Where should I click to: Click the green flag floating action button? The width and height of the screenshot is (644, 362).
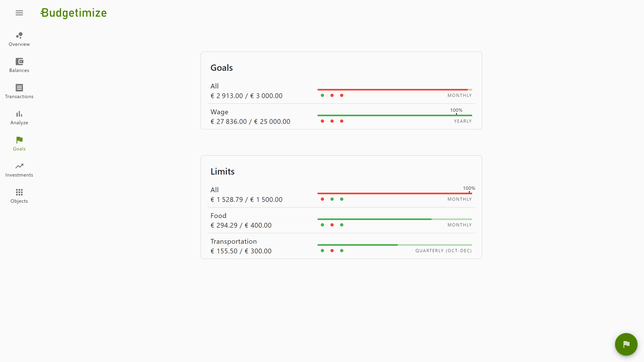click(x=626, y=344)
